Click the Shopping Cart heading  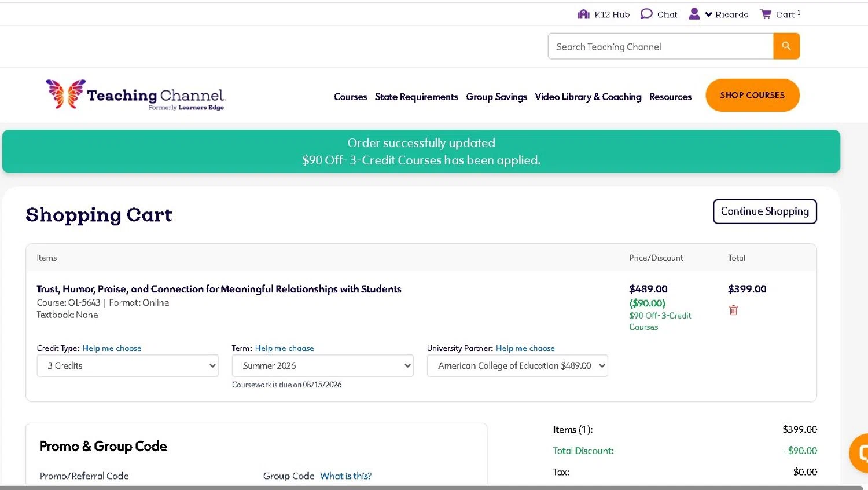[99, 215]
